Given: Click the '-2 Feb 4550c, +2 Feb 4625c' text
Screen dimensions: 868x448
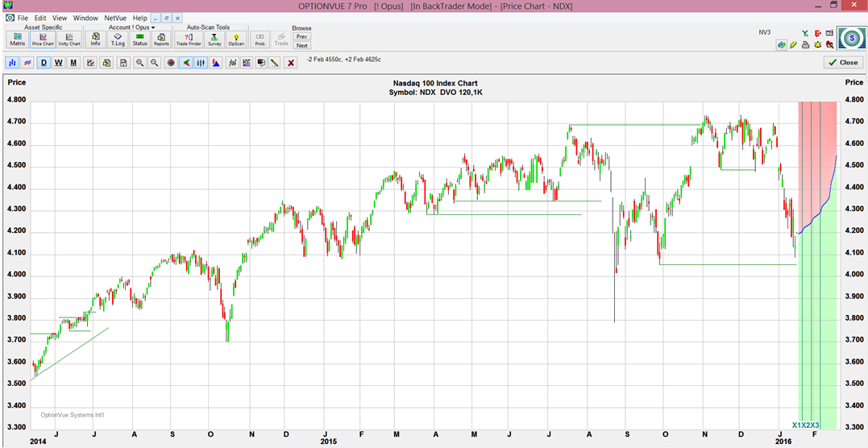Looking at the screenshot, I should pyautogui.click(x=343, y=60).
